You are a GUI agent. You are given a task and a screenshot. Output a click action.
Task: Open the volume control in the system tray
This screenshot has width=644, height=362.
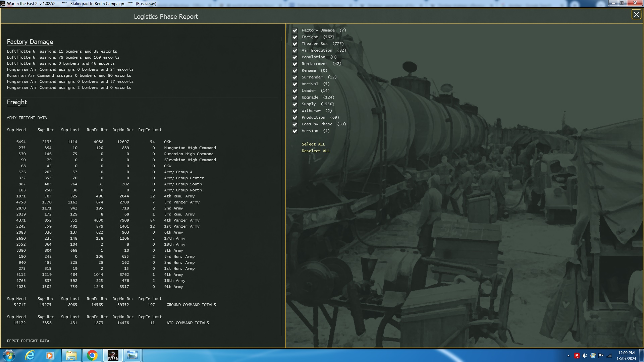(x=585, y=355)
